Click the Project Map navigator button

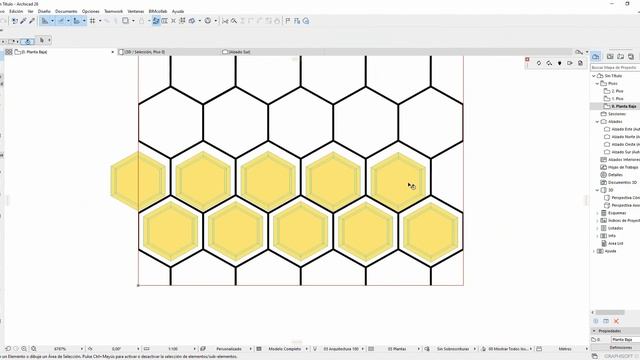596,56
